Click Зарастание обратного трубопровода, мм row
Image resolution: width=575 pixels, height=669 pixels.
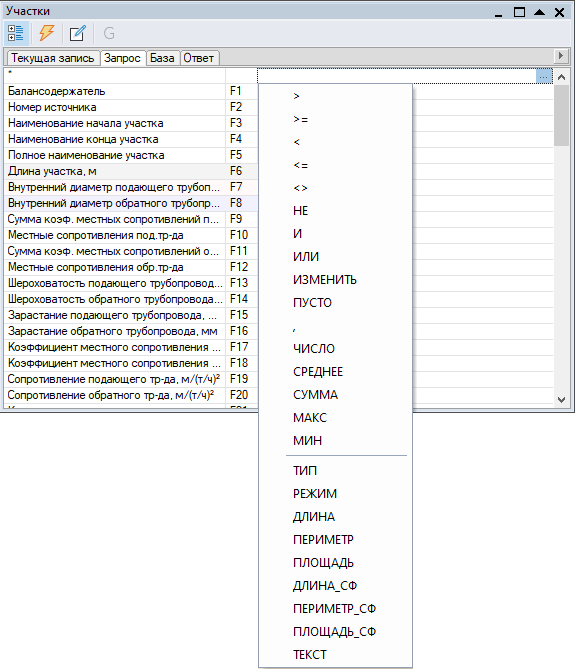(115, 332)
